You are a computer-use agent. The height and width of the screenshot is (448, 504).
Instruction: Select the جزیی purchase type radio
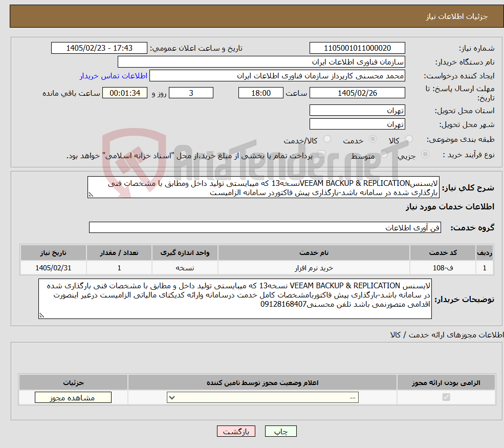425,155
